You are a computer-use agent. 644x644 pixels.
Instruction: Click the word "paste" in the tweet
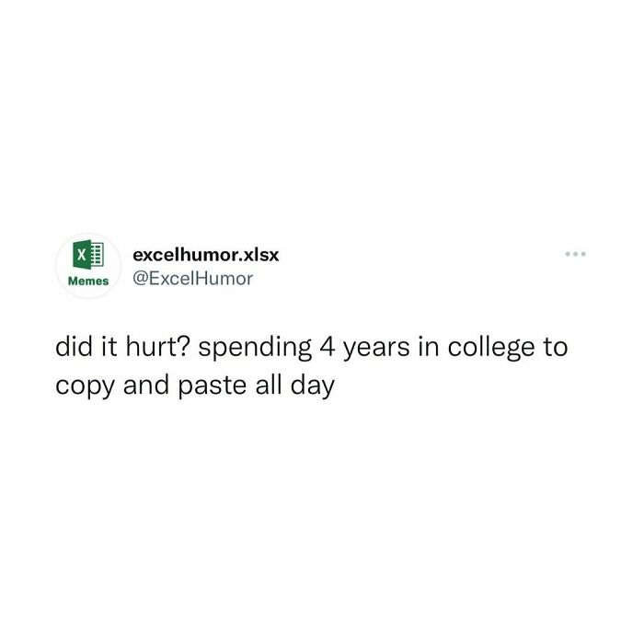[x=212, y=387]
